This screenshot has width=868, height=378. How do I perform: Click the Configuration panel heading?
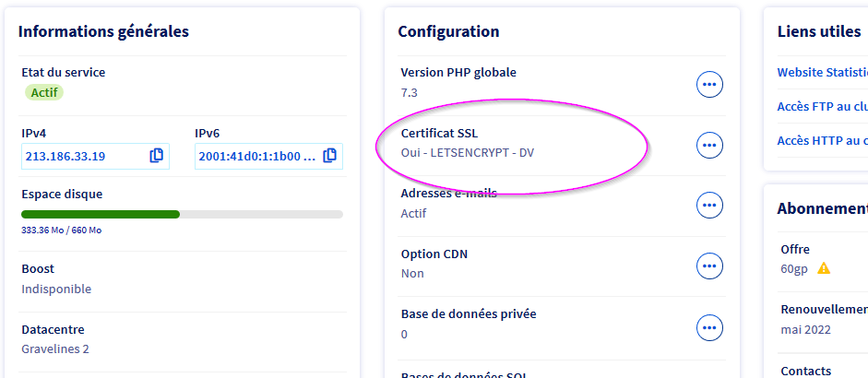point(448,31)
